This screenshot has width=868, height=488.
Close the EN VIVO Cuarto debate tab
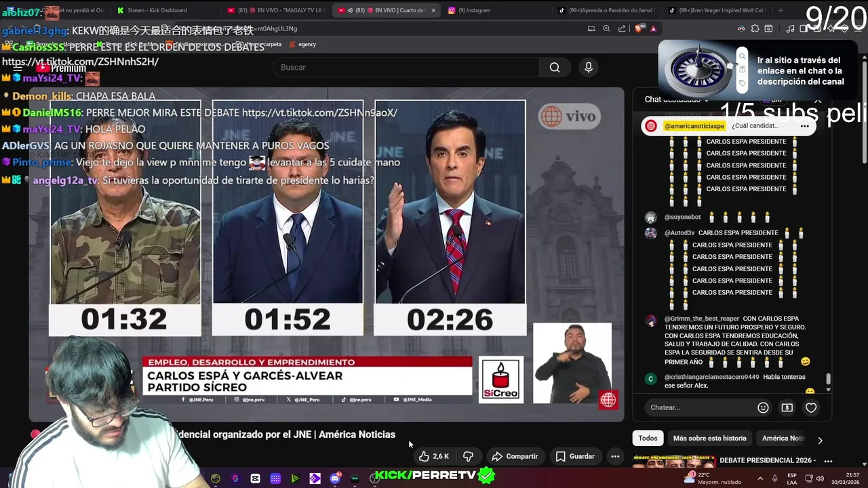click(x=433, y=10)
